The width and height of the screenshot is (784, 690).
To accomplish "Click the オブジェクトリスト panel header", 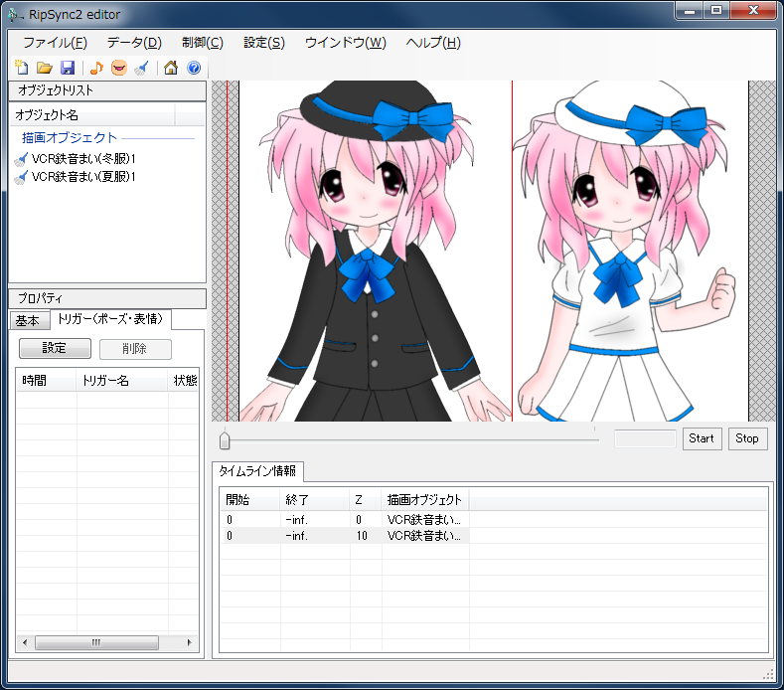I will click(107, 90).
